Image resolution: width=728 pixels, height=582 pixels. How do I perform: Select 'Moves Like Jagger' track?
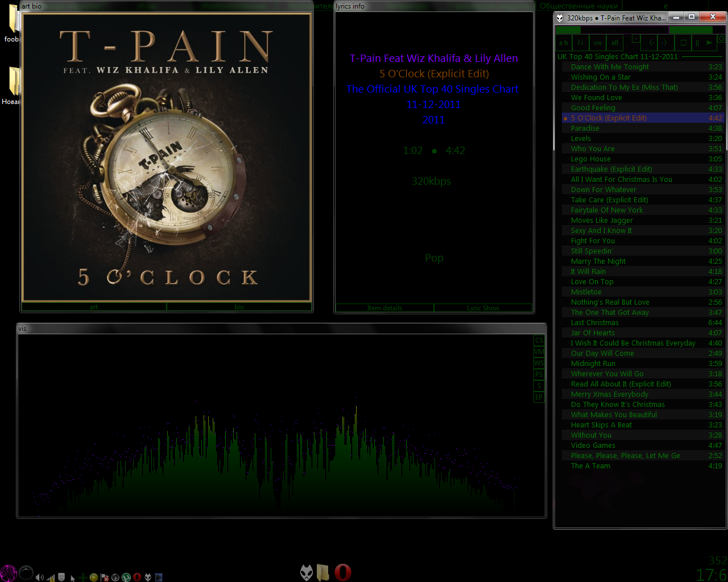(642, 220)
